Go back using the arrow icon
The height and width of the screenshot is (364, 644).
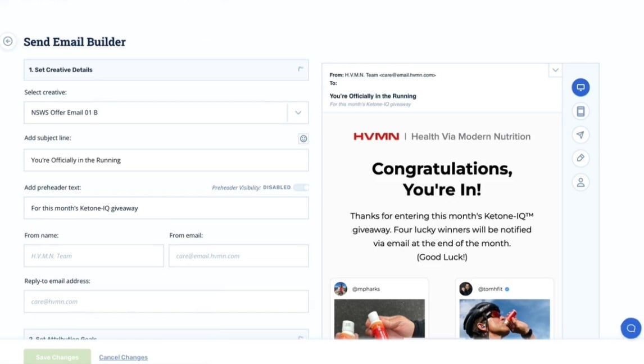click(8, 41)
